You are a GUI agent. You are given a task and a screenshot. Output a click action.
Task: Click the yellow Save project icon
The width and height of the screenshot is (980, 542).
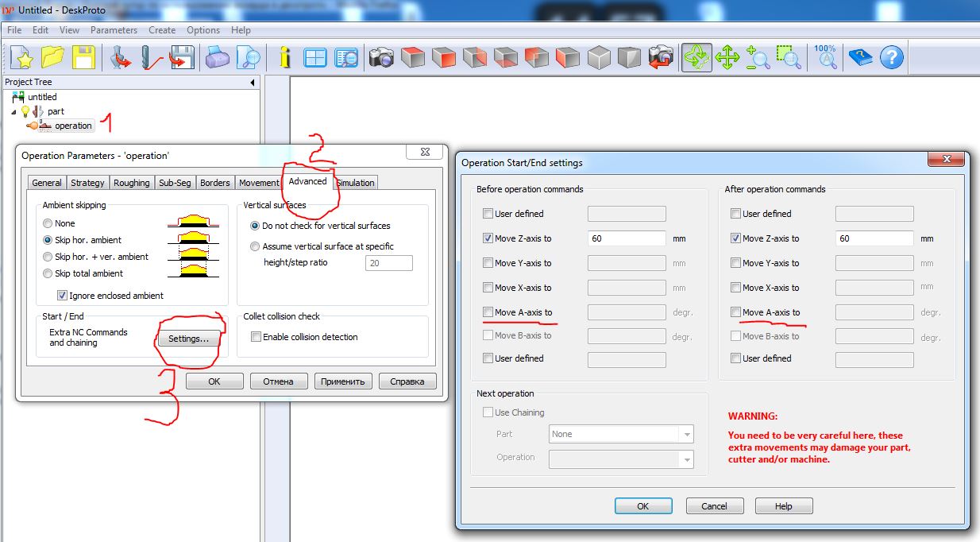[84, 57]
